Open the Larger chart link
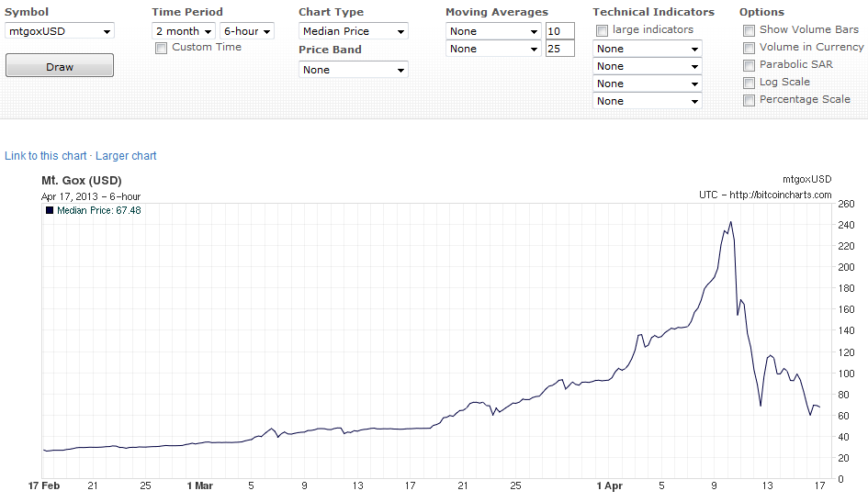The height and width of the screenshot is (502, 868). coord(126,156)
